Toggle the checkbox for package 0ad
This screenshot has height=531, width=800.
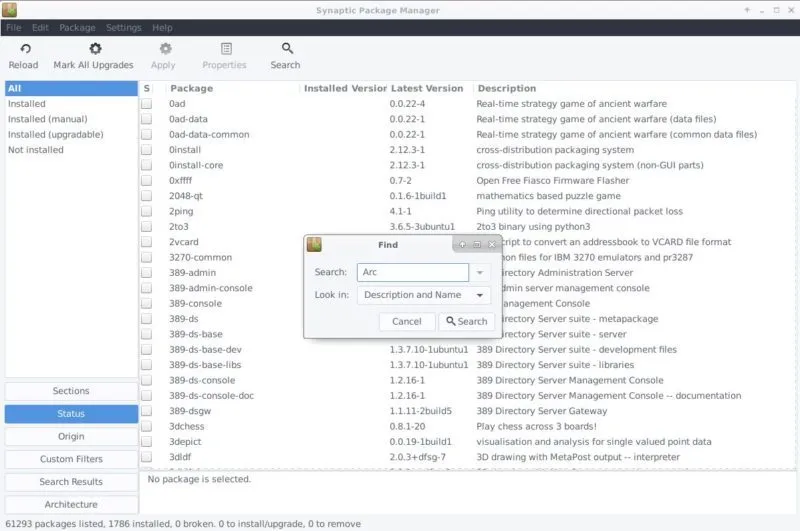pos(147,104)
